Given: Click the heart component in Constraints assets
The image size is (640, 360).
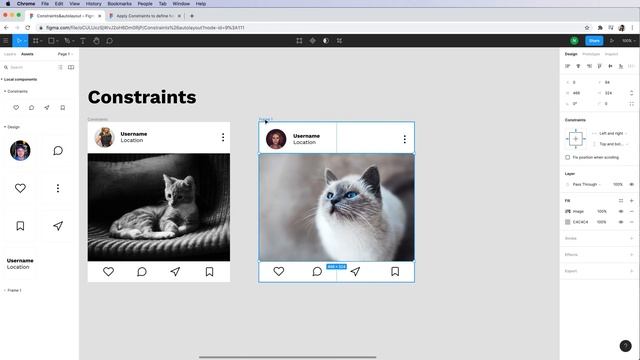Looking at the screenshot, I should (16, 108).
